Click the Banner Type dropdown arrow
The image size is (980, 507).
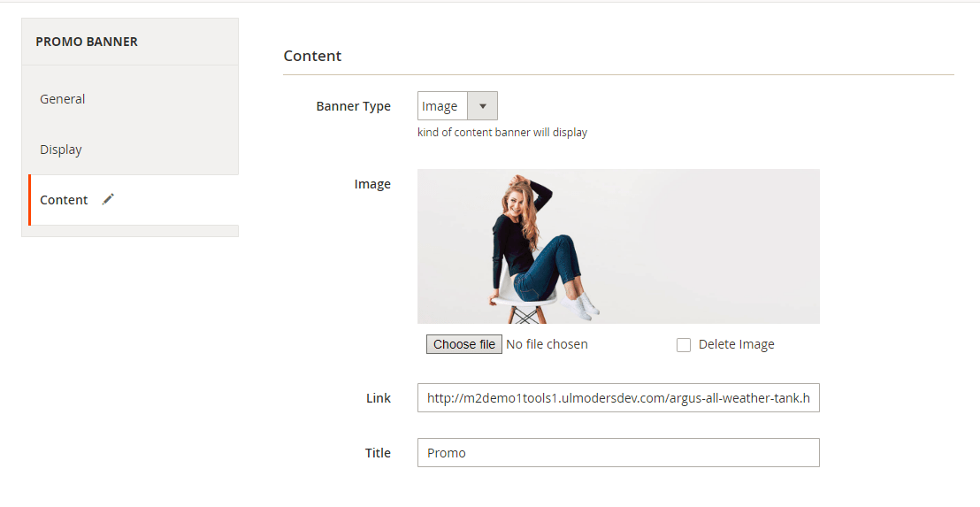pos(482,106)
